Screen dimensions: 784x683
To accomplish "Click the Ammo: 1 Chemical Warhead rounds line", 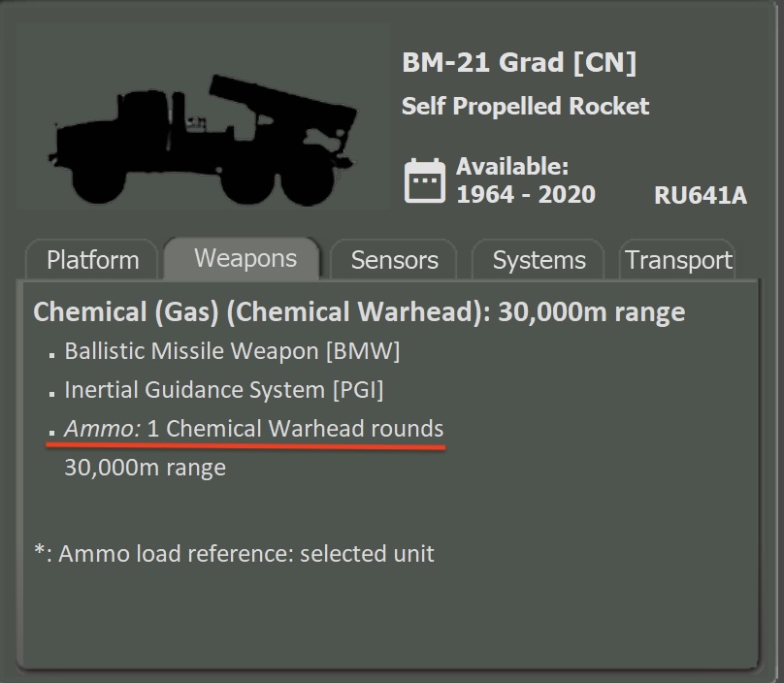I will pos(254,429).
